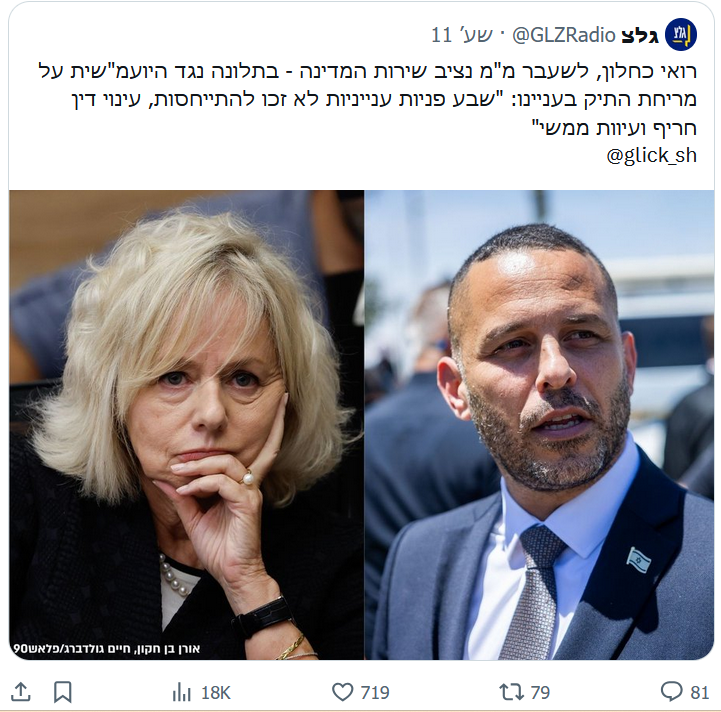This screenshot has width=721, height=712.
Task: Click the Israeli flag lapel pin
Action: point(639,560)
